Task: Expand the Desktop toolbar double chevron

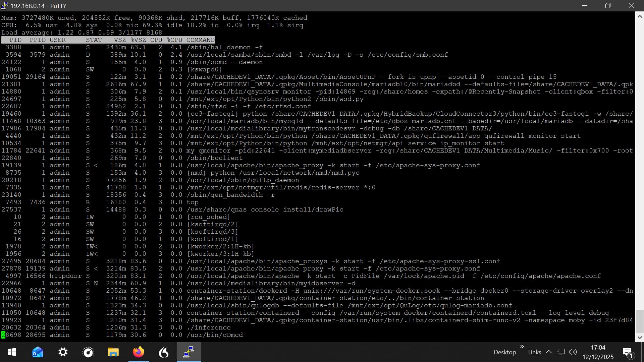Action: coord(522,347)
